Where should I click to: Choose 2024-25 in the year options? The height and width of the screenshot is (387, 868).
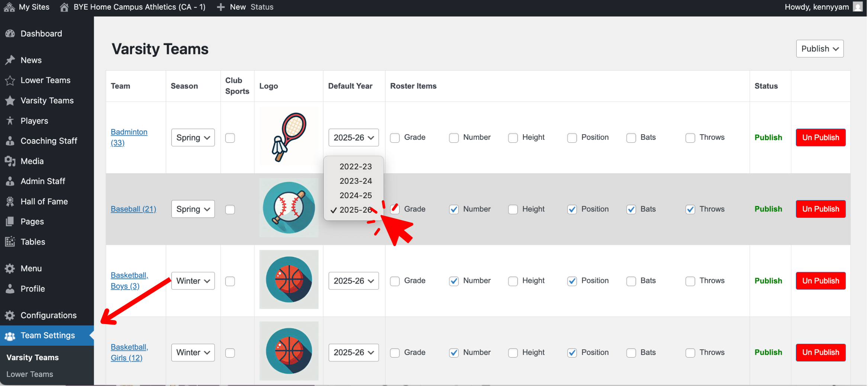tap(355, 196)
